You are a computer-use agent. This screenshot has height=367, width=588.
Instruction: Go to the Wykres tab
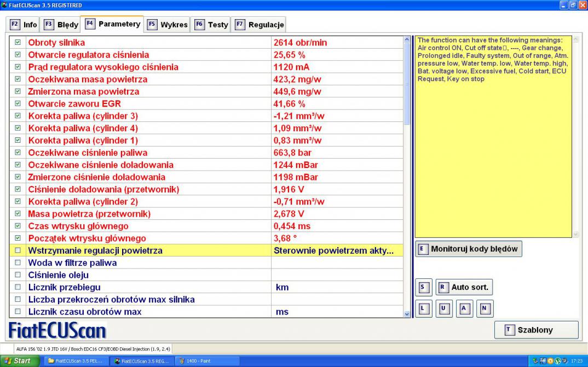pos(168,25)
